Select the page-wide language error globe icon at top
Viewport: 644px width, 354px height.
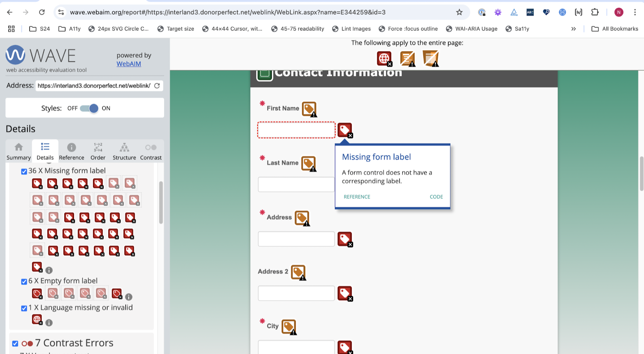(384, 58)
